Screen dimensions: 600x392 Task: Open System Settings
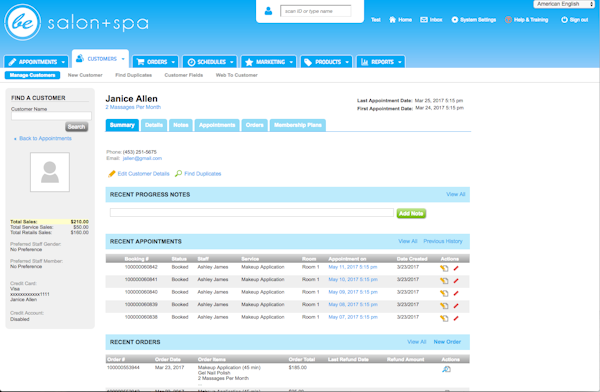(x=474, y=20)
